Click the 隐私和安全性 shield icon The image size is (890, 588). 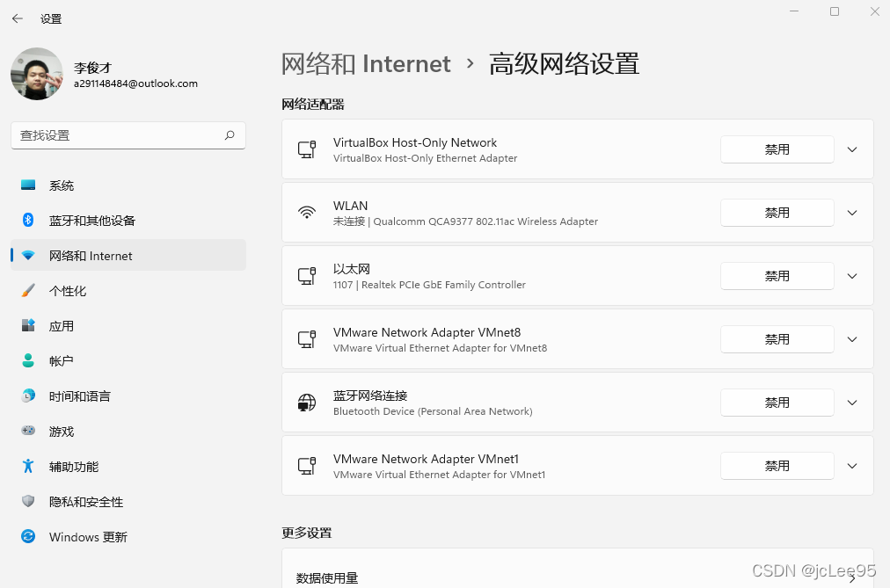click(x=28, y=501)
